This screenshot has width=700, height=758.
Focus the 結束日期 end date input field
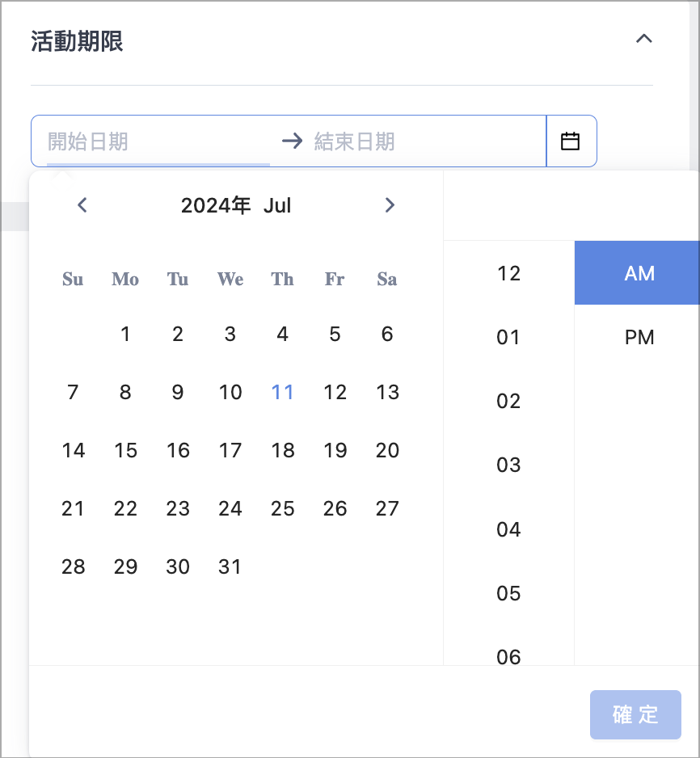(x=426, y=141)
